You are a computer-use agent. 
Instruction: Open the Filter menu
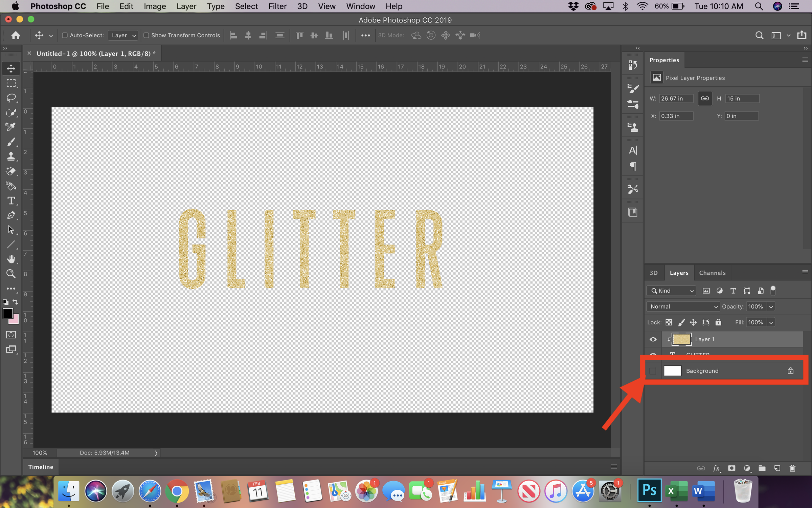pos(277,6)
